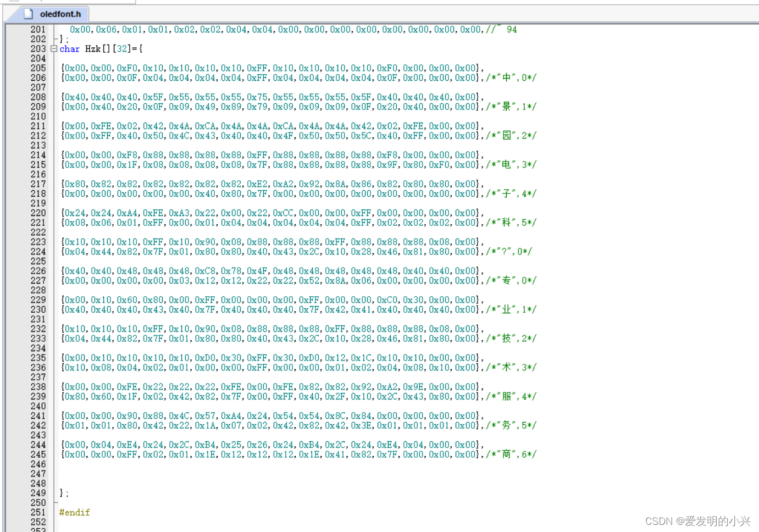Click the comment /*"景",1*/ on line 209
The image size is (759, 532).
[x=511, y=107]
